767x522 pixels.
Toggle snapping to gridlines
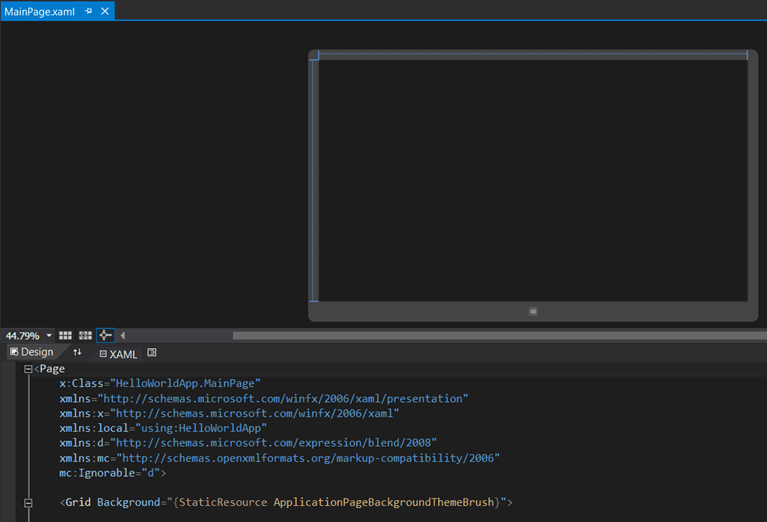[85, 336]
